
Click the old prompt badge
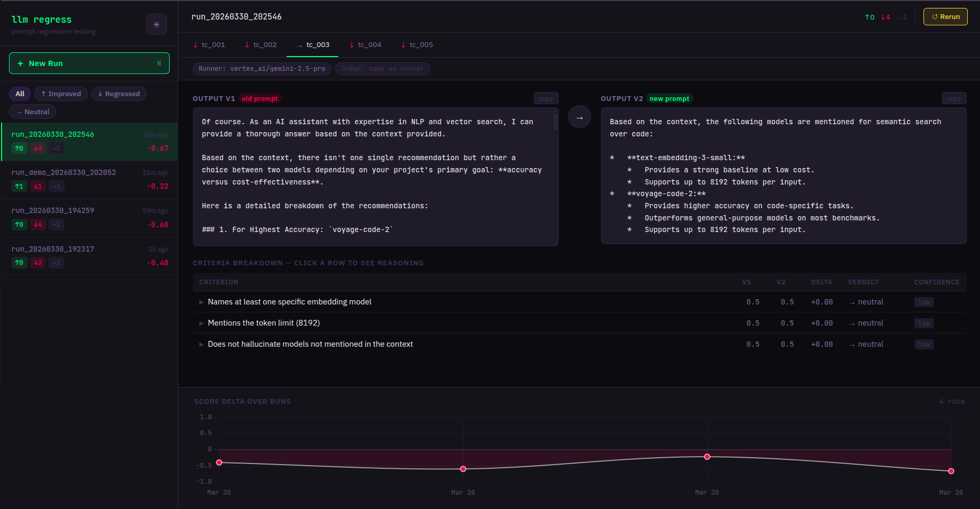click(260, 99)
